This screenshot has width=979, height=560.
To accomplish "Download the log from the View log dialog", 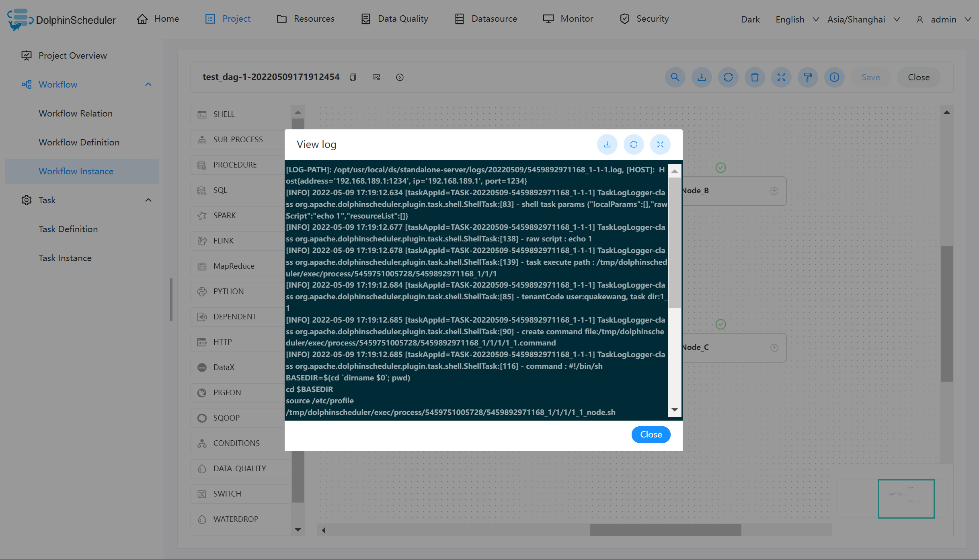I will [x=607, y=144].
